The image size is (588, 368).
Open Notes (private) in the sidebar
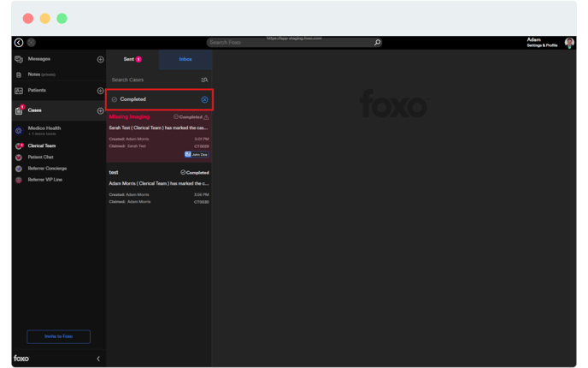point(41,74)
